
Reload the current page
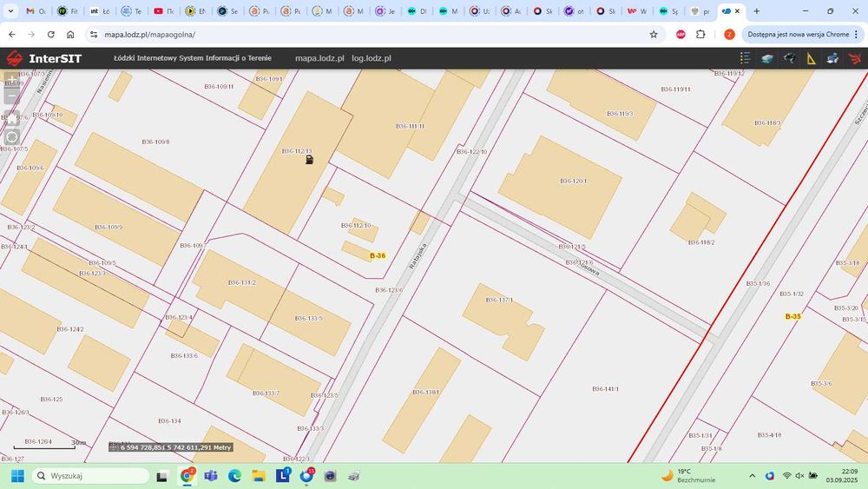pos(51,35)
